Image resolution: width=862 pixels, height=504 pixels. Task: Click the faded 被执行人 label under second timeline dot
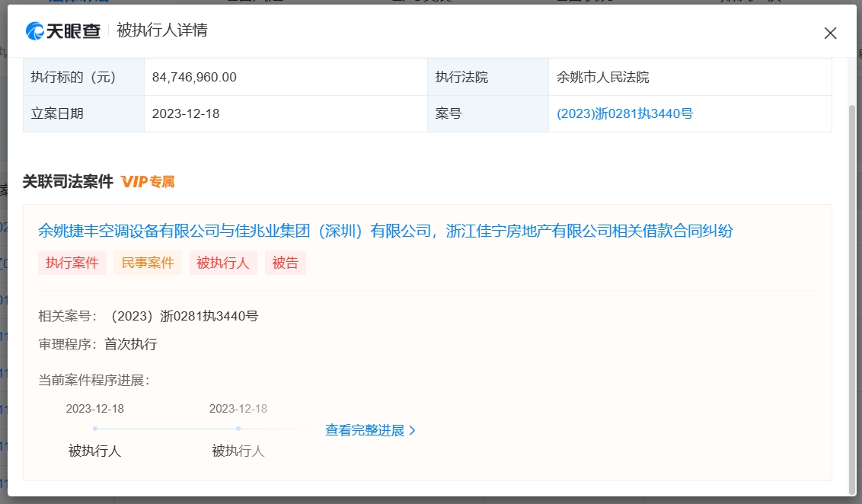[x=238, y=451]
